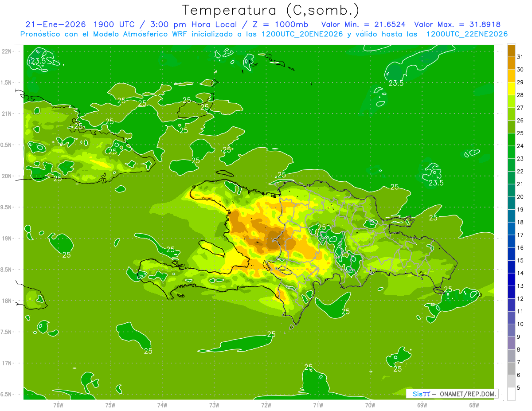The width and height of the screenshot is (532, 411).
Task: Click the '1200UTC_22ENE2026' valid-until time
Action: [x=467, y=34]
